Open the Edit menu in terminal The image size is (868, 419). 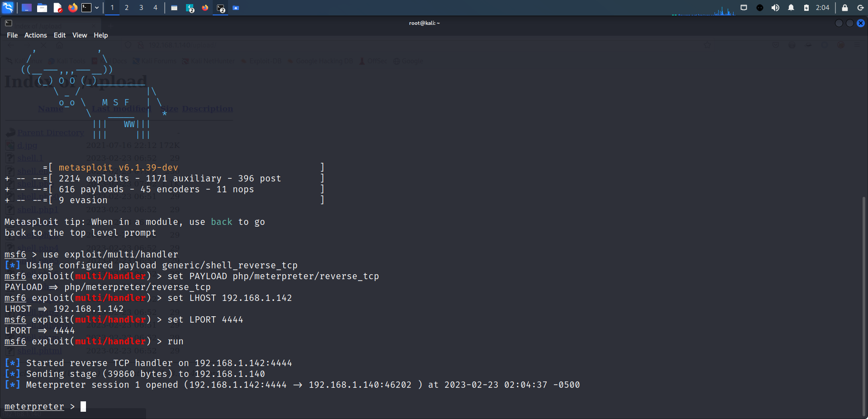pos(60,35)
